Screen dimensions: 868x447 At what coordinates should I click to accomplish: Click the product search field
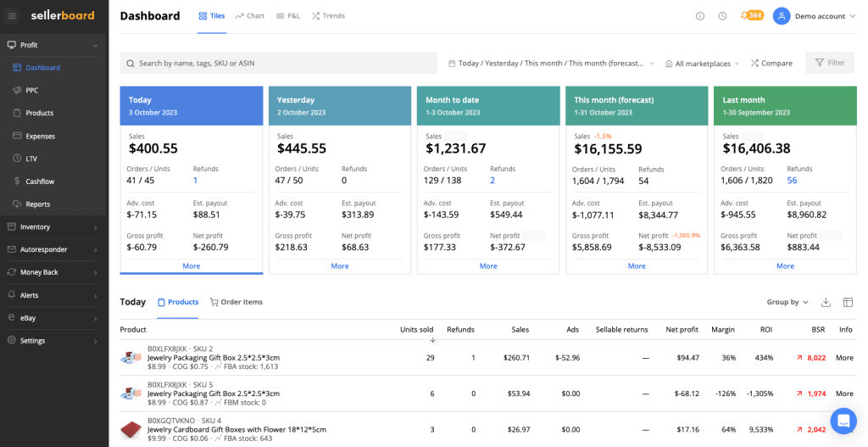pos(280,64)
